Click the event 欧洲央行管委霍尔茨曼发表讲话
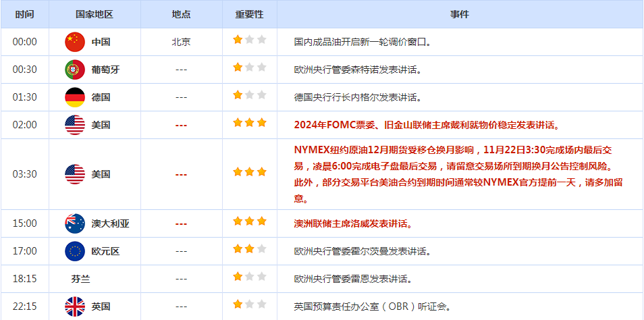The width and height of the screenshot is (644, 320). pos(363,251)
